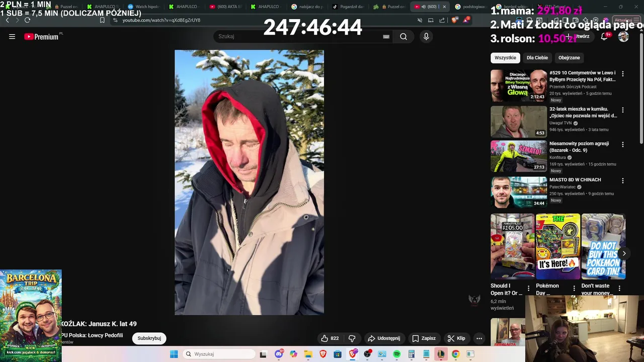This screenshot has height=362, width=644.
Task: Subscribe with the Subskrybuj button
Action: tap(149, 338)
